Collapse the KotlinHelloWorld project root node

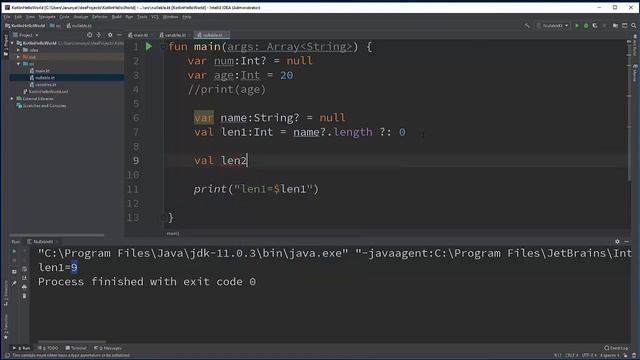[x=13, y=43]
